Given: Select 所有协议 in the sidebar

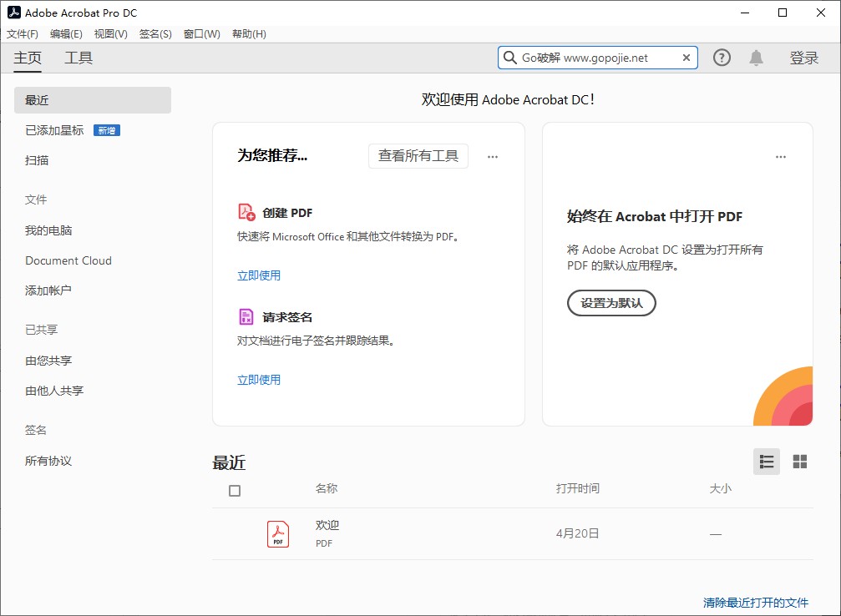Looking at the screenshot, I should click(x=48, y=461).
